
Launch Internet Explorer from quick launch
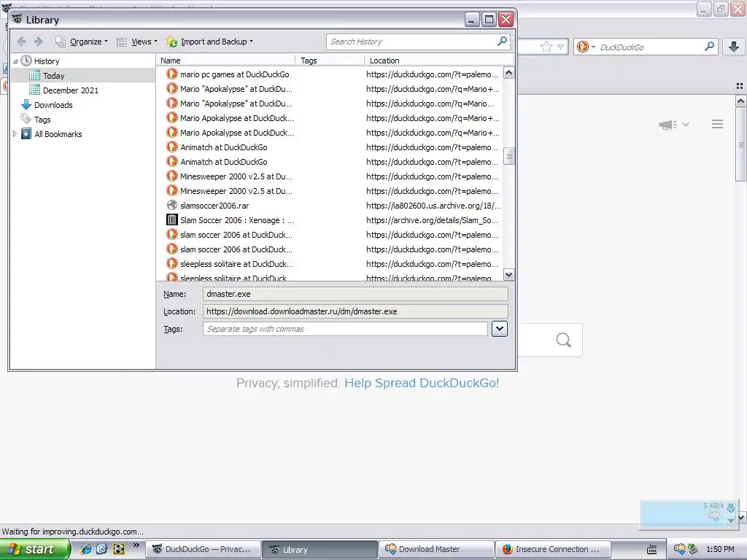click(86, 549)
